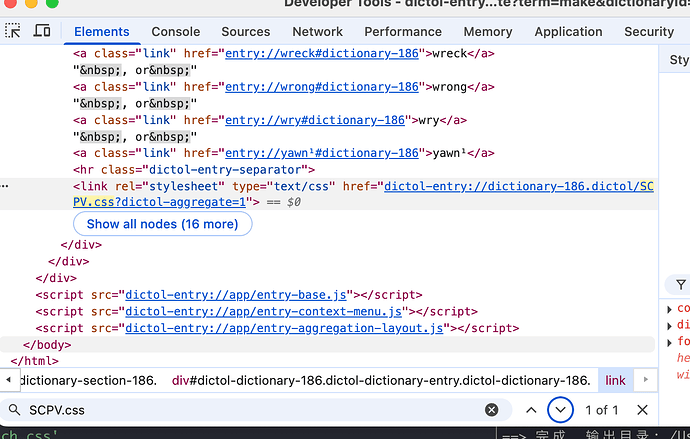Screen dimensions: 690x439
Task: Click the 'wrong' anchor text node
Action: (449, 87)
